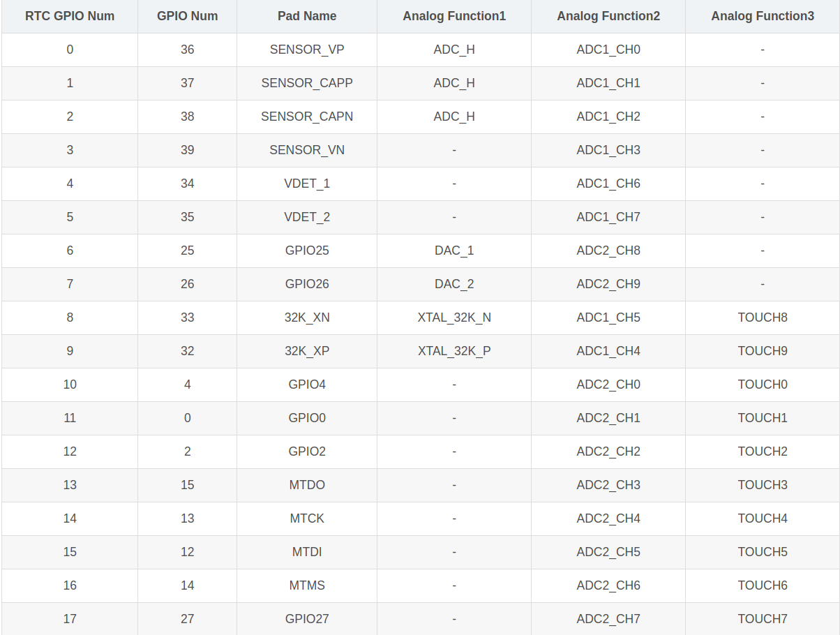Click the ADC2_CH9 cell
Image resolution: width=840 pixels, height=635 pixels.
[608, 284]
